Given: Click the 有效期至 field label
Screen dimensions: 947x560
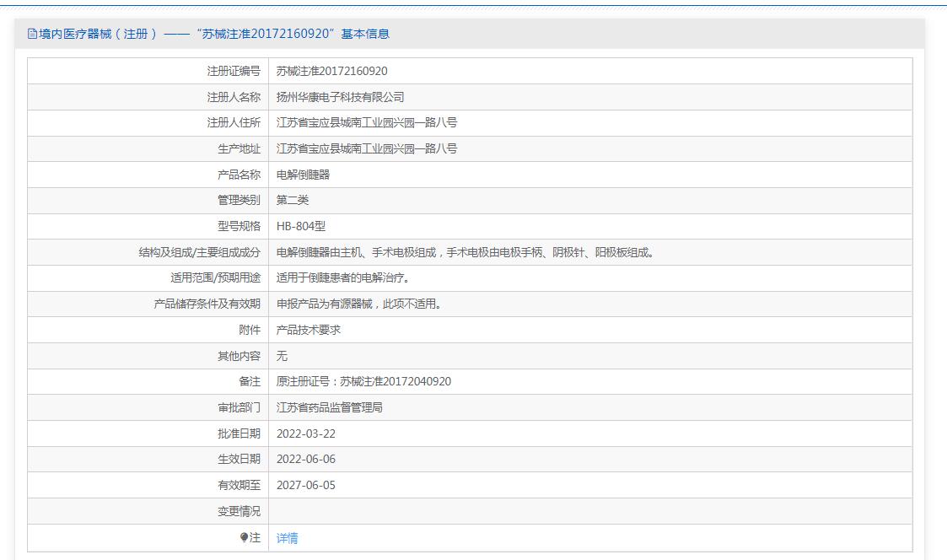Looking at the screenshot, I should click(x=239, y=485).
